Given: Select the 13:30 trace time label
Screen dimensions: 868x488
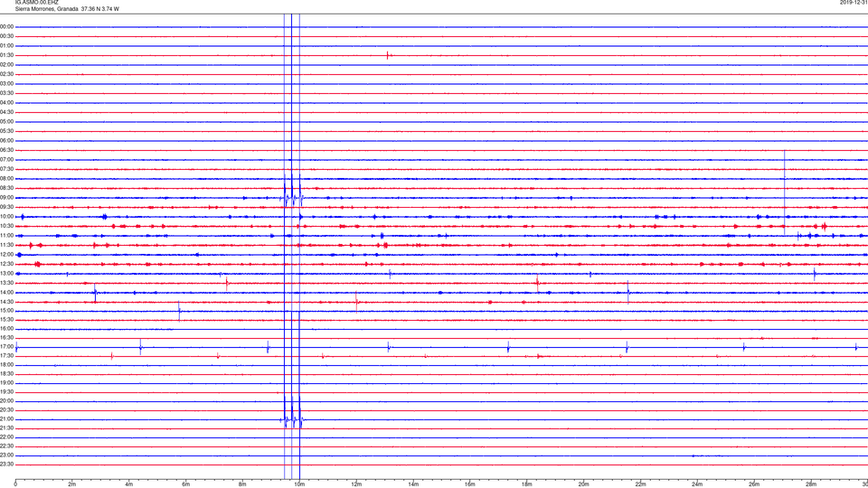Looking at the screenshot, I should click(x=6, y=283).
